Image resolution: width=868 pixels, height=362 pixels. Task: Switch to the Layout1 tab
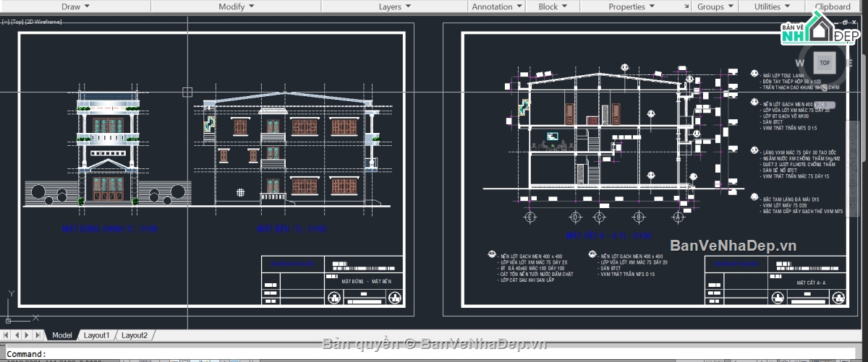(96, 335)
